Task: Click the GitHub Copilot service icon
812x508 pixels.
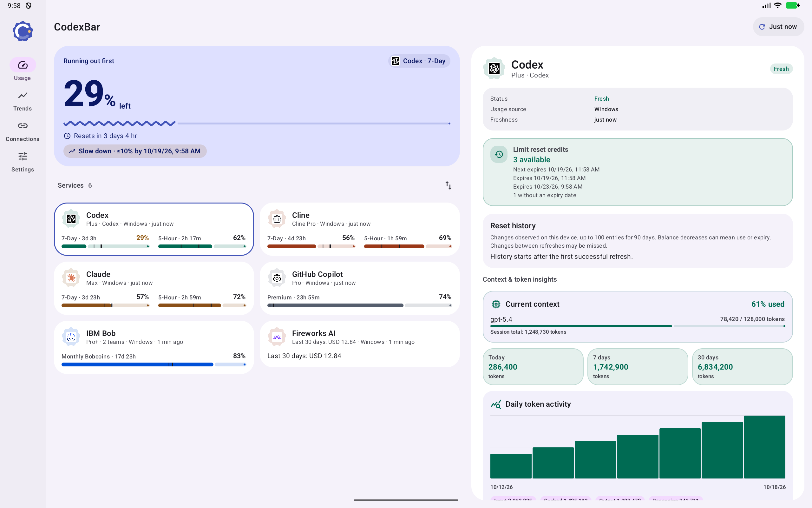Action: point(277,278)
